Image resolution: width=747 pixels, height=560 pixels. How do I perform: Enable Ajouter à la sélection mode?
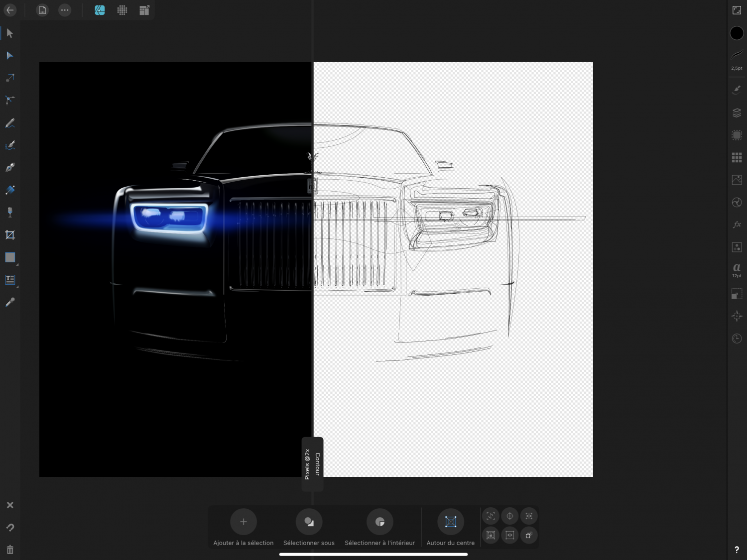coord(243,522)
